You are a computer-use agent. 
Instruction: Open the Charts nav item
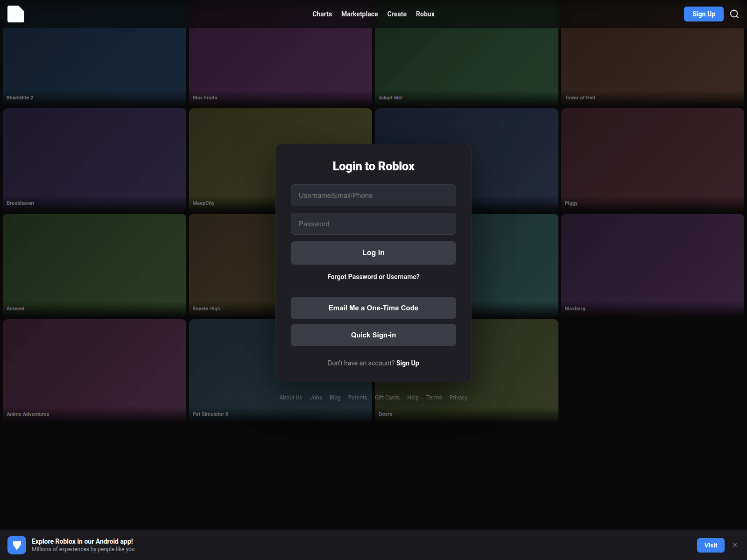(x=322, y=14)
